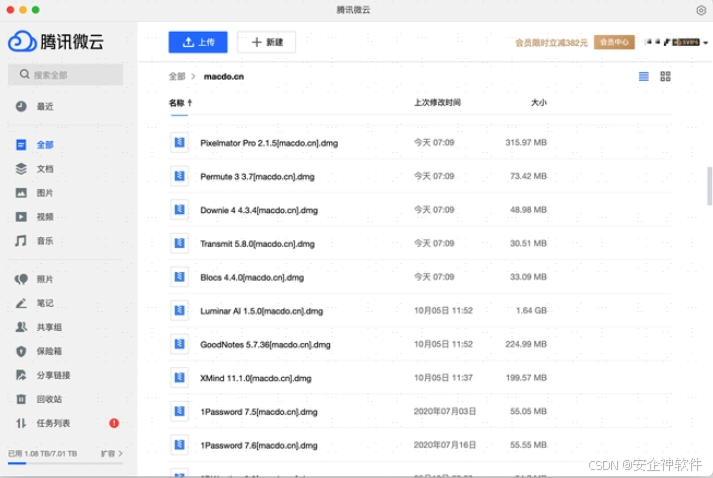Switch to list view
The width and height of the screenshot is (713, 478).
(643, 76)
